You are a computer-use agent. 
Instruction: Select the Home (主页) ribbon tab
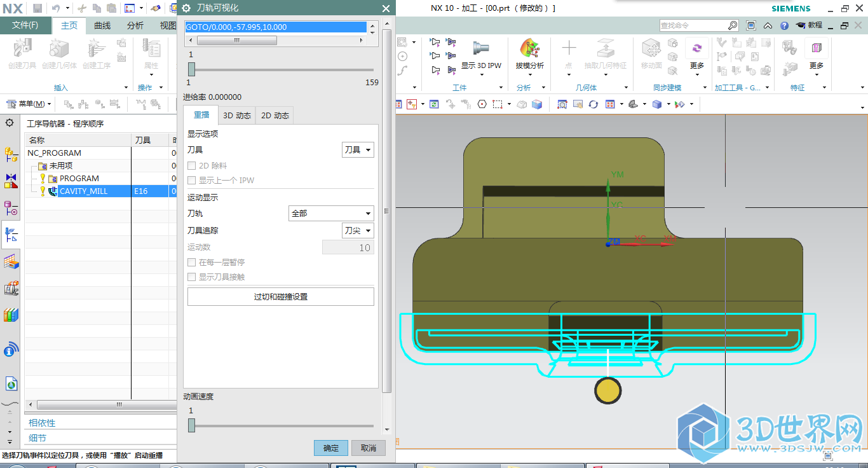tap(69, 25)
